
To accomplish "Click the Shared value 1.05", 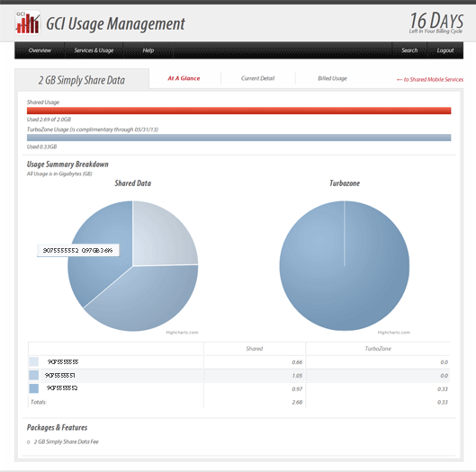I will click(x=297, y=376).
